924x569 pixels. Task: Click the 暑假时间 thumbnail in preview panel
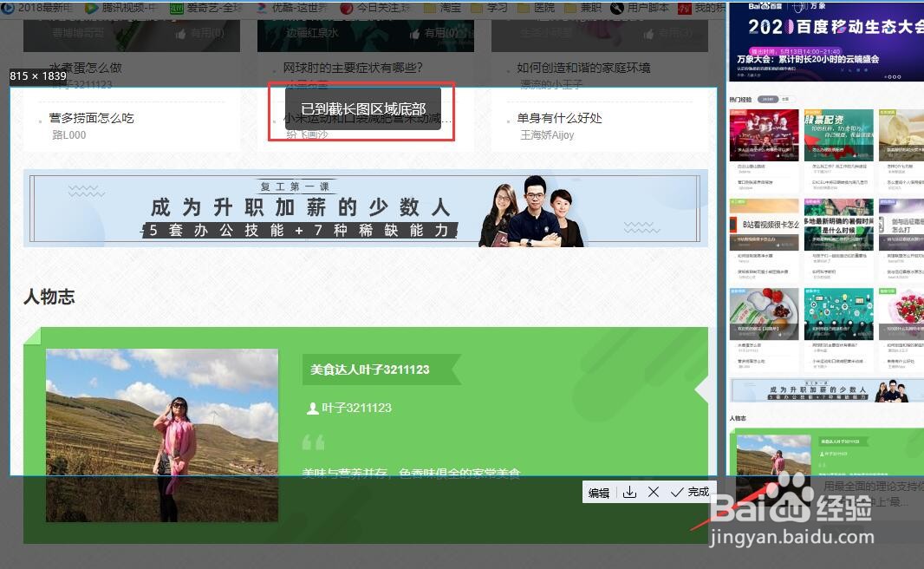point(838,225)
